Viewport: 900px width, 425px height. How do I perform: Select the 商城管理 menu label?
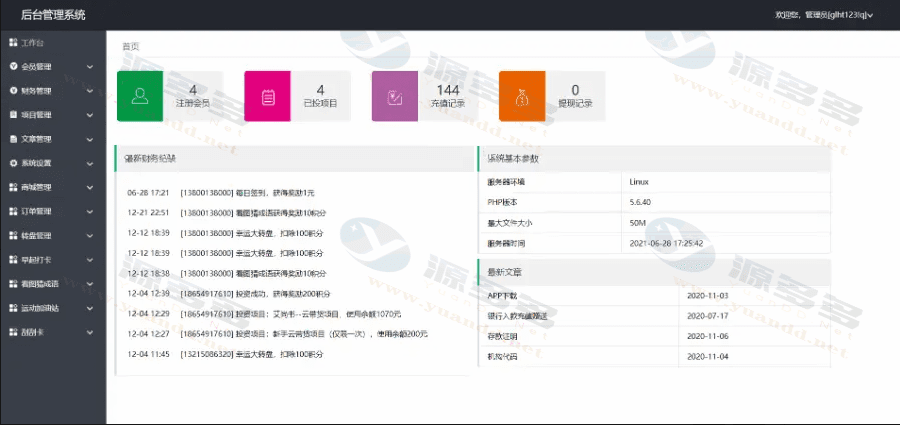point(36,188)
